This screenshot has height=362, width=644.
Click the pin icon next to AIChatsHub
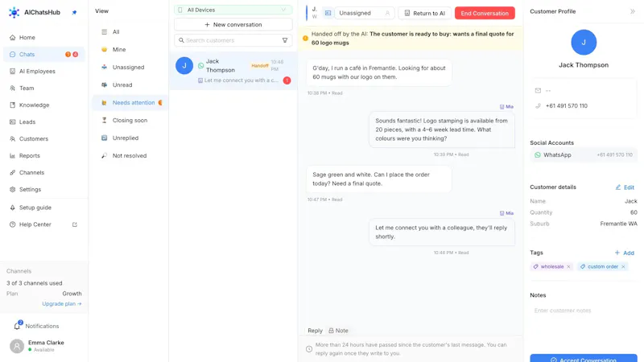[74, 12]
